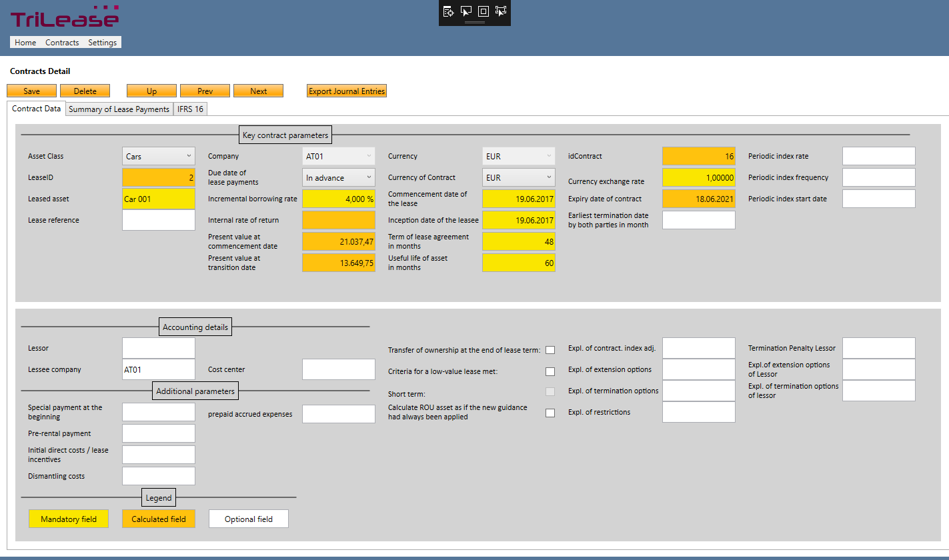The image size is (949, 560).
Task: Click white Optional field legend swatch
Action: pyautogui.click(x=249, y=519)
